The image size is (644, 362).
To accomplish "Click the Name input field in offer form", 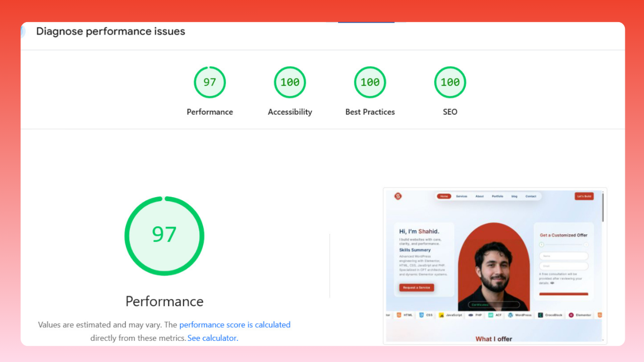I will coord(563,256).
